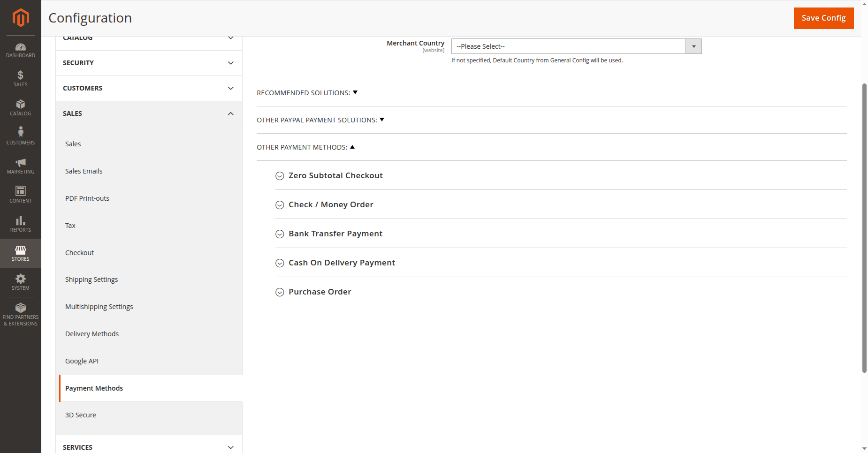Click the Magento logo icon

click(x=21, y=18)
